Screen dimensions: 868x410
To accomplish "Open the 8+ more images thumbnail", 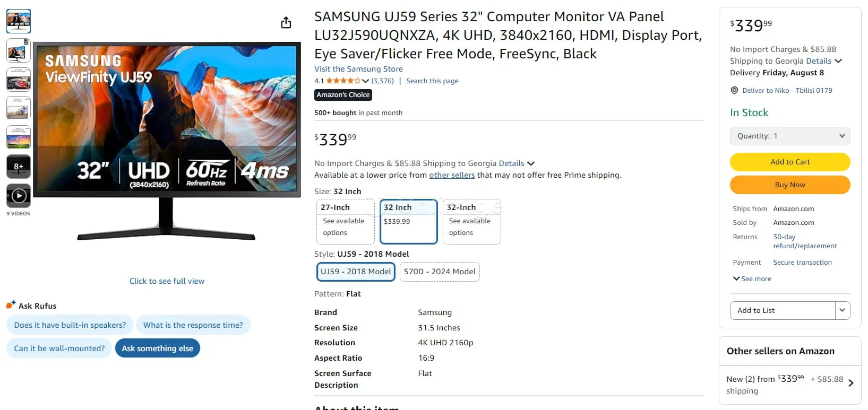I will pos(19,167).
